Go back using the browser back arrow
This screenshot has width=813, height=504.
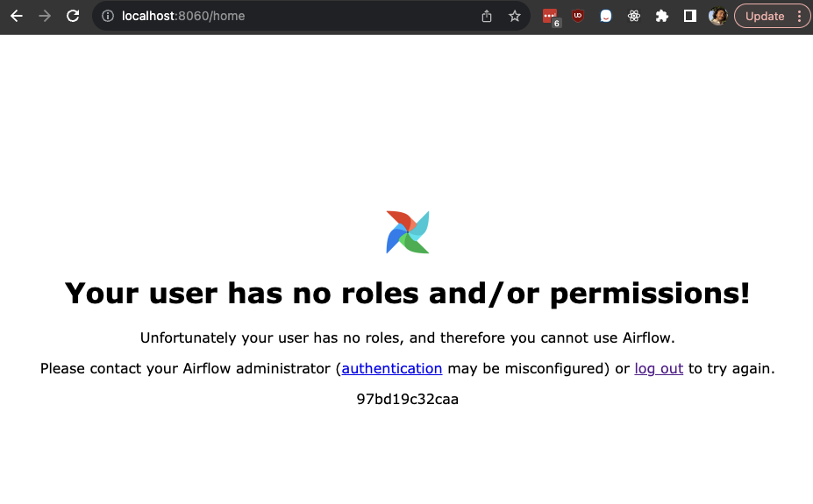click(x=17, y=16)
